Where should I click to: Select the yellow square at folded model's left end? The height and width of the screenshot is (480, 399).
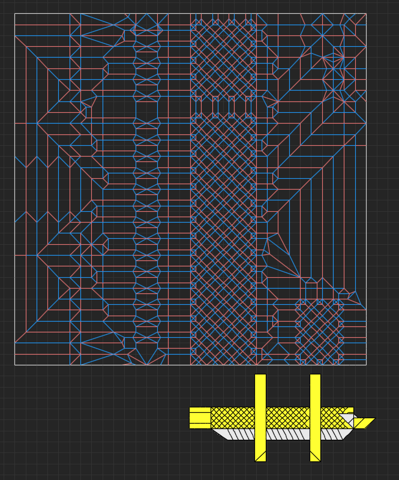tap(200, 418)
